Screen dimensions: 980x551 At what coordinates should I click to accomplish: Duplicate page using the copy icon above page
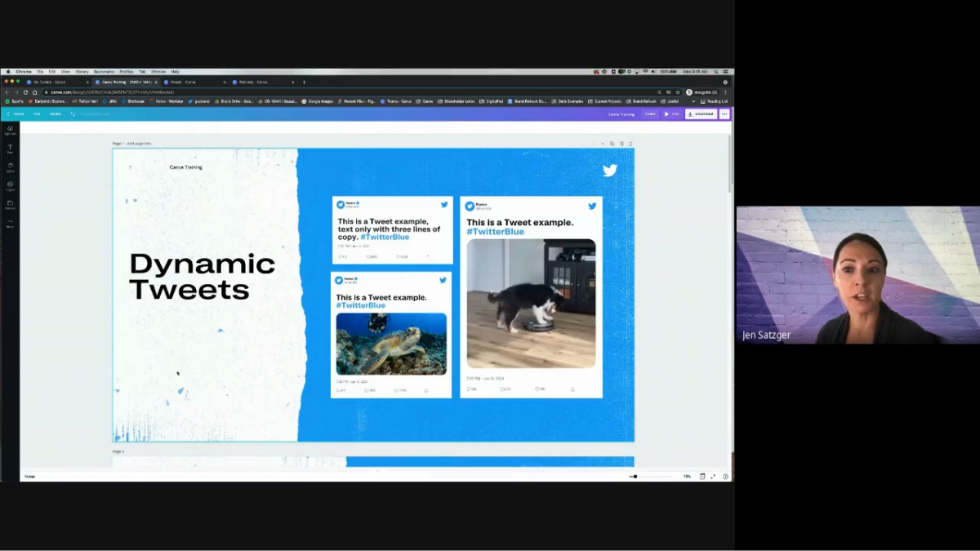coord(612,144)
